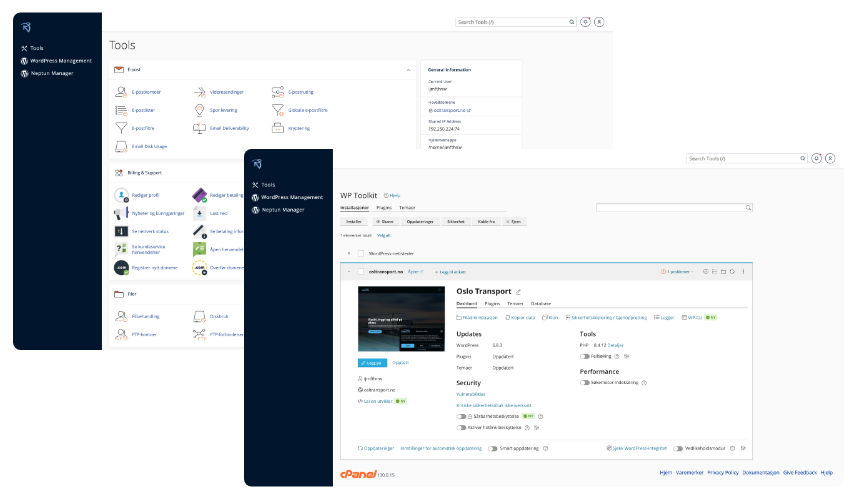Viewport: 859px width, 500px height.
Task: Click the WP Toolkit search field
Action: click(x=672, y=208)
